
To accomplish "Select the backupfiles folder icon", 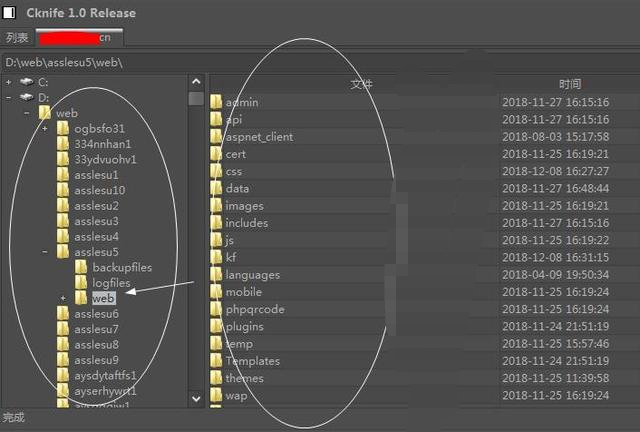I will coord(81,268).
